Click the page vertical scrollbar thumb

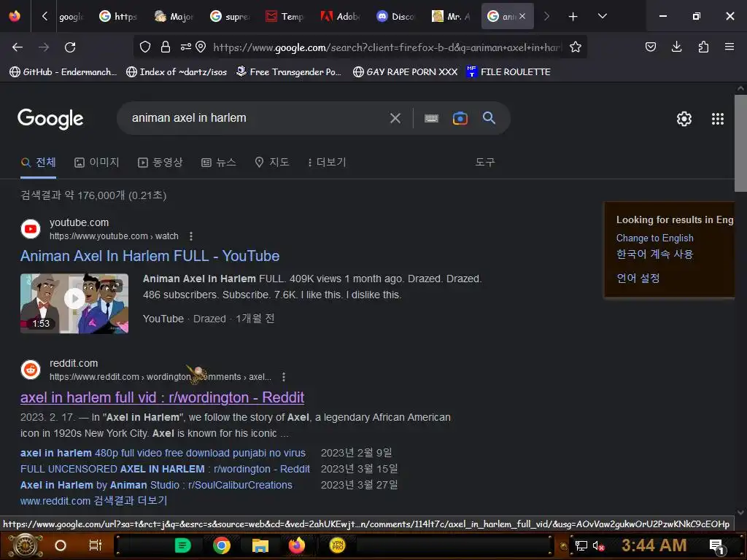[740, 143]
